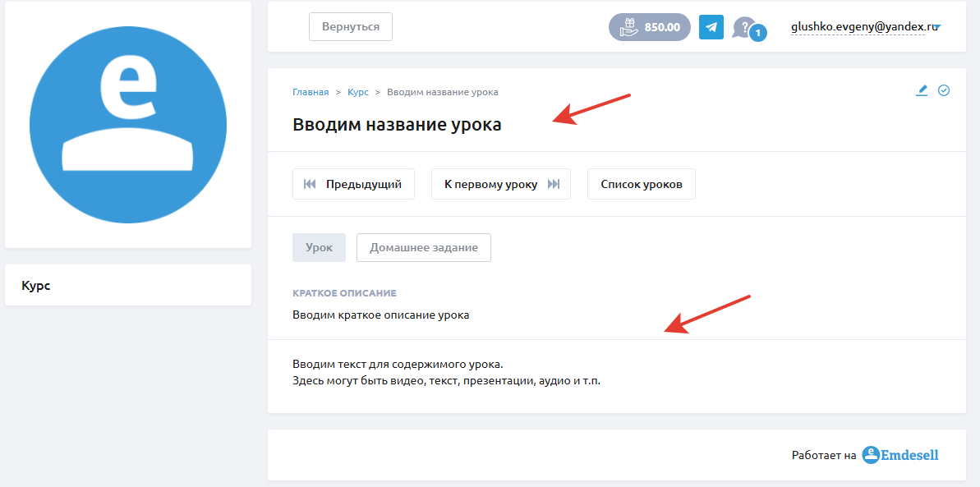Image resolution: width=980 pixels, height=487 pixels.
Task: Click text Вводим текст для содержимого урока
Action: [398, 364]
